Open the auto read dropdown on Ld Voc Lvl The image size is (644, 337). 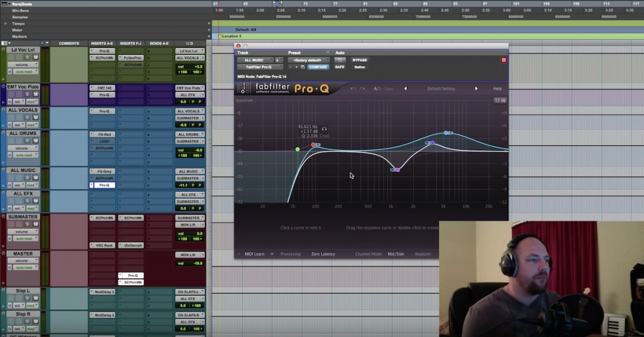pos(26,72)
